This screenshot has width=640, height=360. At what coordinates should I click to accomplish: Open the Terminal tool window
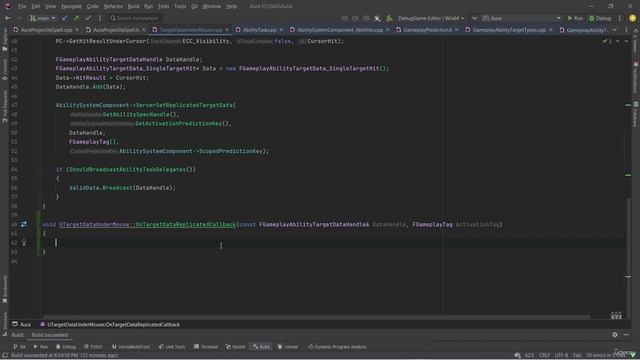coord(206,347)
